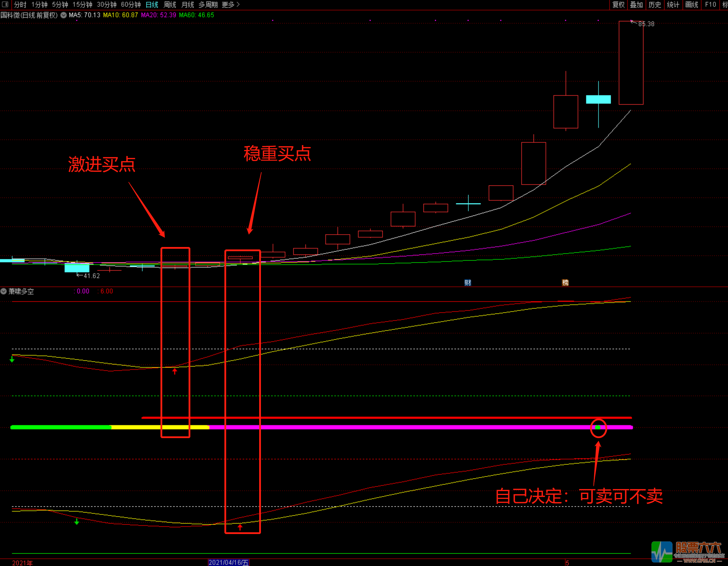Switch to the 周线 weekly period tab

coord(170,5)
